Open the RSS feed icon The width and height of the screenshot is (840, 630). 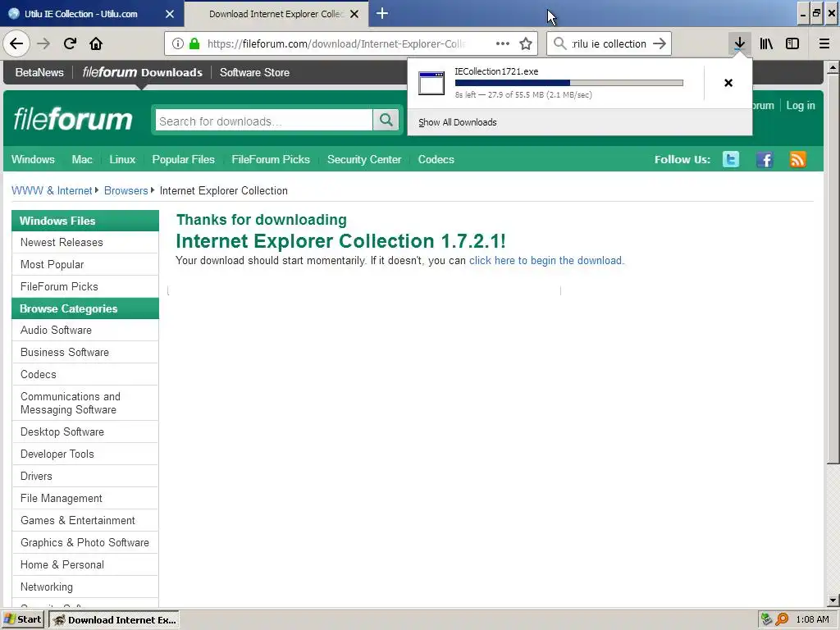coord(797,159)
